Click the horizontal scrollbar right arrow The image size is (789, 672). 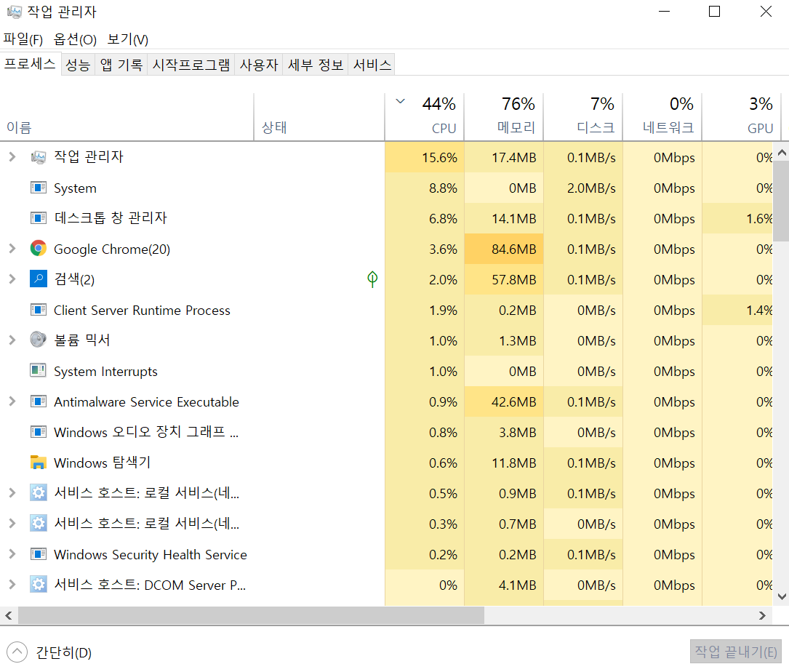[762, 615]
